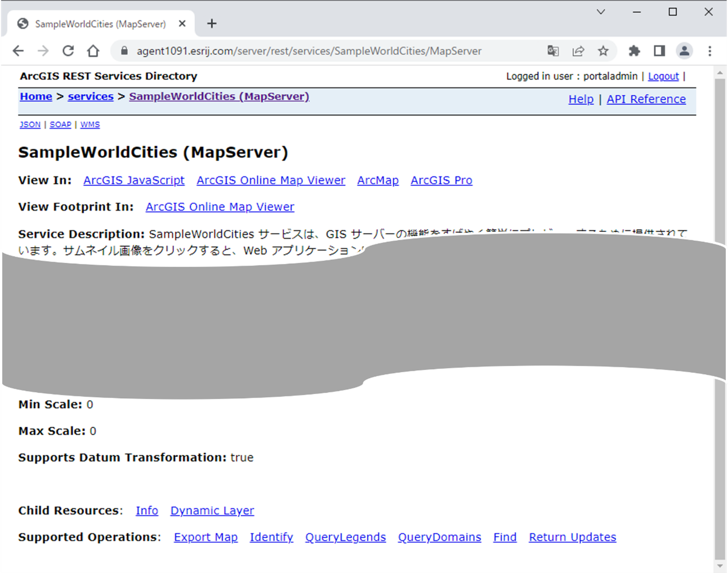Toggle the browser side panel icon
This screenshot has width=728, height=573.
pyautogui.click(x=659, y=51)
